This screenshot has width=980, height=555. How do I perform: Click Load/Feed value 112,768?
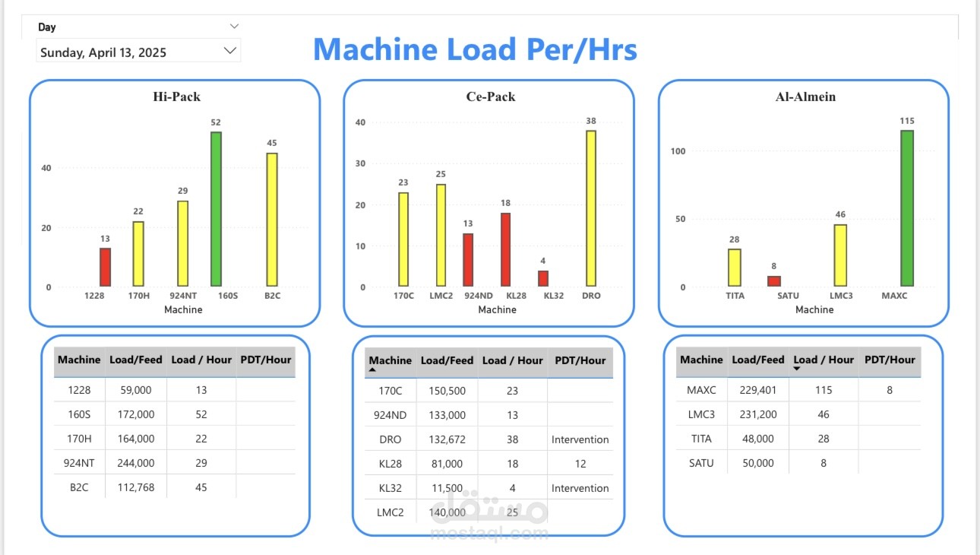point(136,487)
